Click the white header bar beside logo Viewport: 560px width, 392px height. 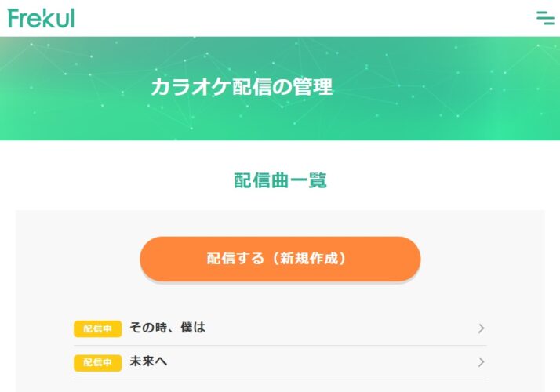(x=304, y=18)
